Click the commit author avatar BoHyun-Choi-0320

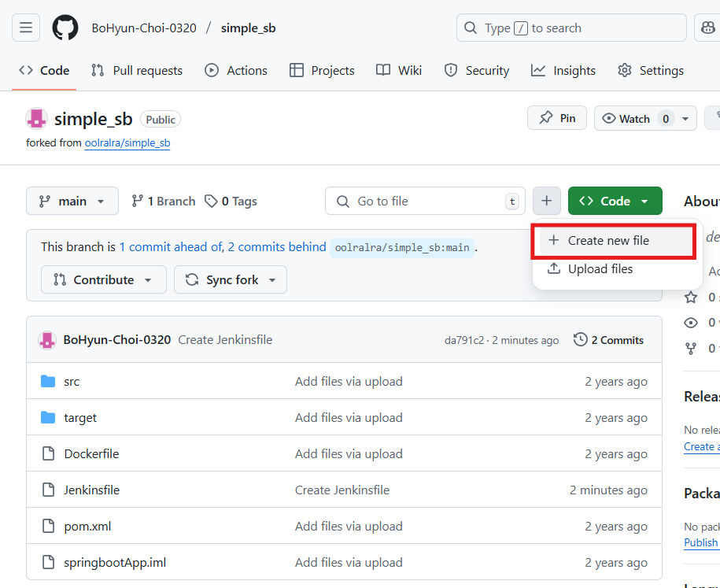(47, 340)
